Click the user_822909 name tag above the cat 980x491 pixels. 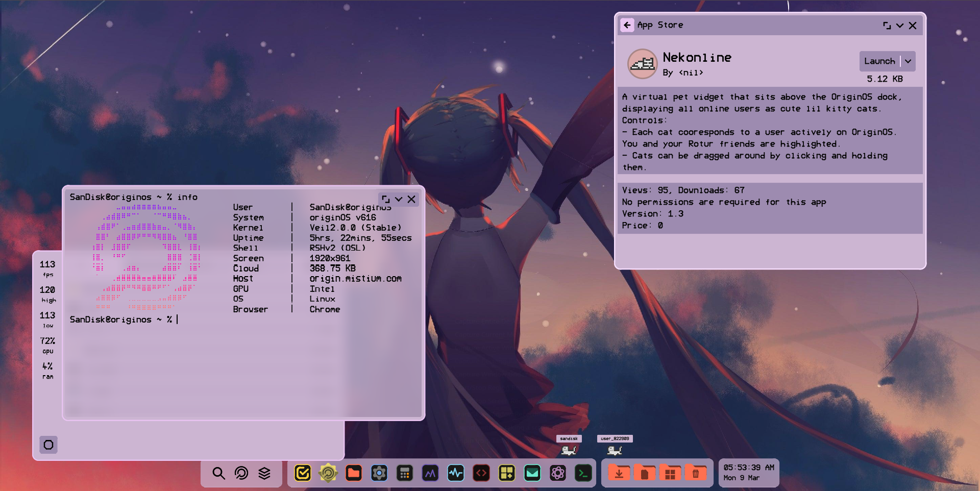(615, 438)
